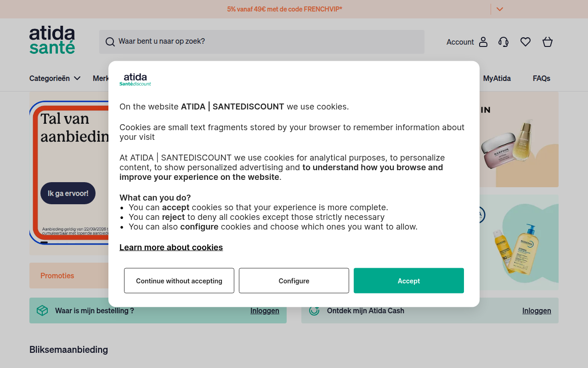Click the search magnifier icon
The width and height of the screenshot is (588, 368).
[110, 42]
